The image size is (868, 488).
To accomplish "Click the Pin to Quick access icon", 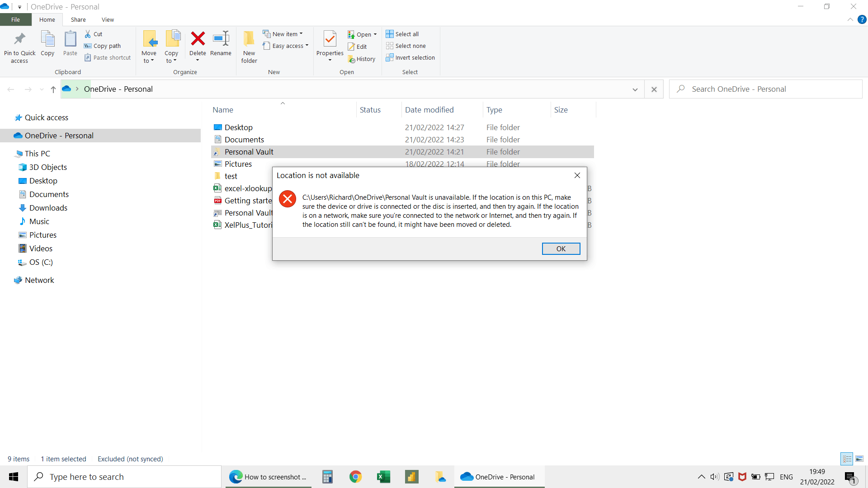I will pyautogui.click(x=19, y=39).
